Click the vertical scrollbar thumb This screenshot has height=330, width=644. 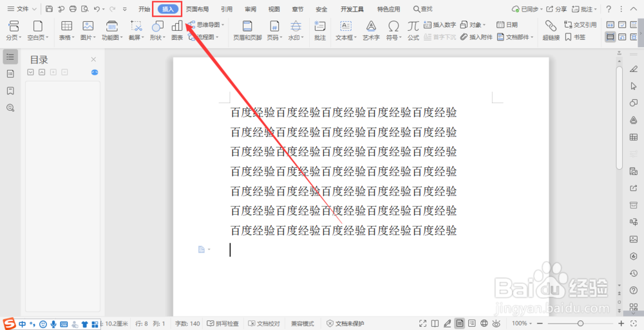tap(620, 118)
